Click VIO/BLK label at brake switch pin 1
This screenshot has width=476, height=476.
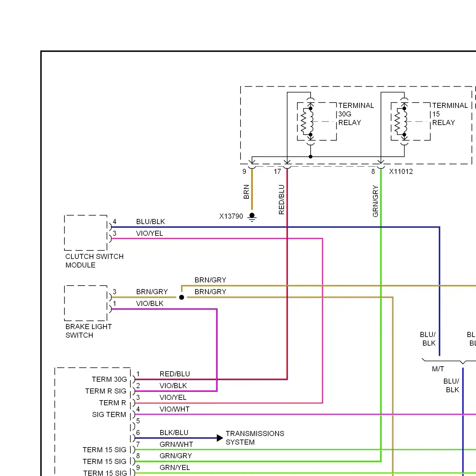click(x=149, y=303)
